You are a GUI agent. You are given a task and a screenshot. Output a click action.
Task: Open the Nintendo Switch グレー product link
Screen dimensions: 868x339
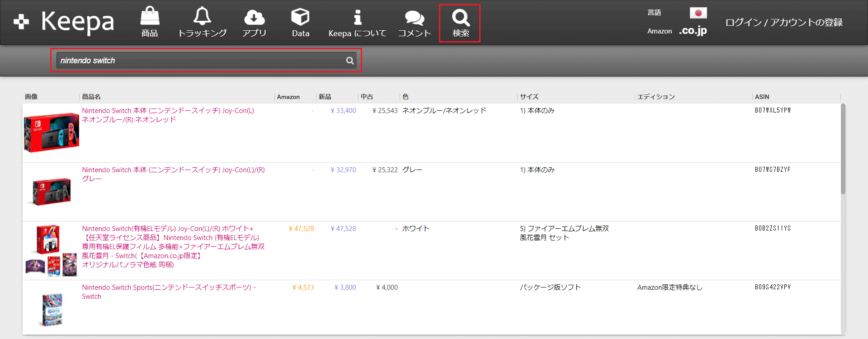click(173, 170)
